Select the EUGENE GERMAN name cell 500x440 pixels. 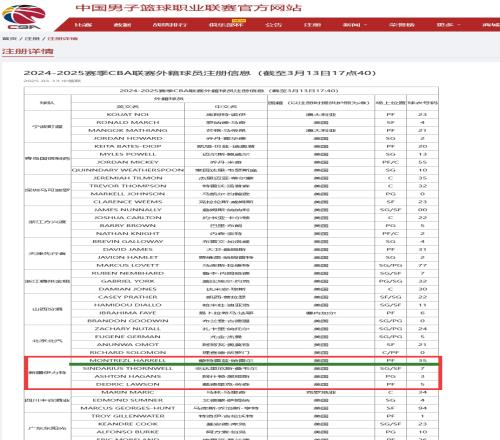click(x=128, y=337)
